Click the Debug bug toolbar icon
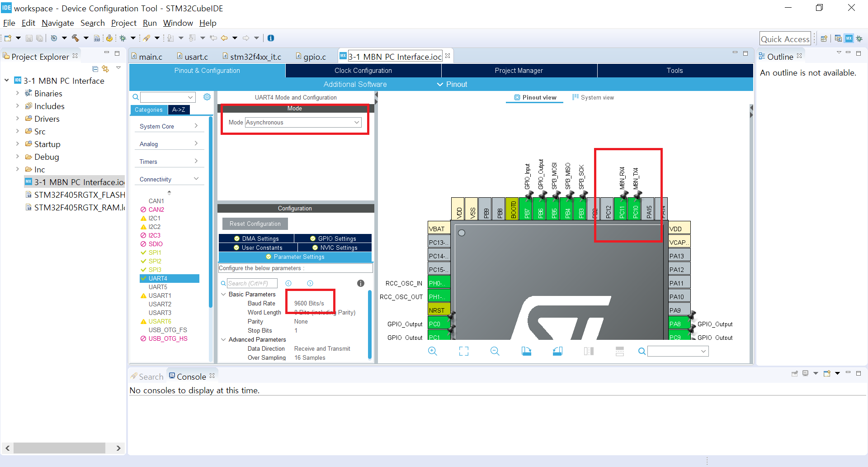 coord(123,38)
